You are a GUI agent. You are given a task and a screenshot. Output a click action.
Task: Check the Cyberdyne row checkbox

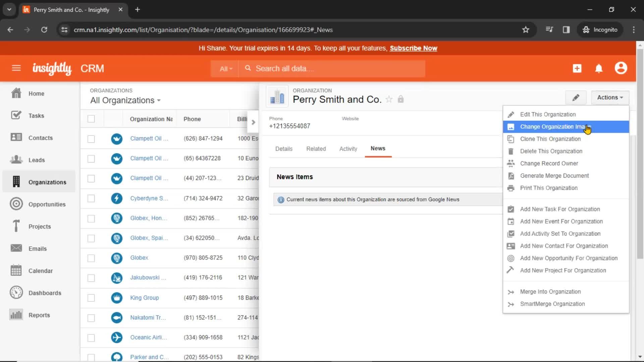pyautogui.click(x=91, y=198)
